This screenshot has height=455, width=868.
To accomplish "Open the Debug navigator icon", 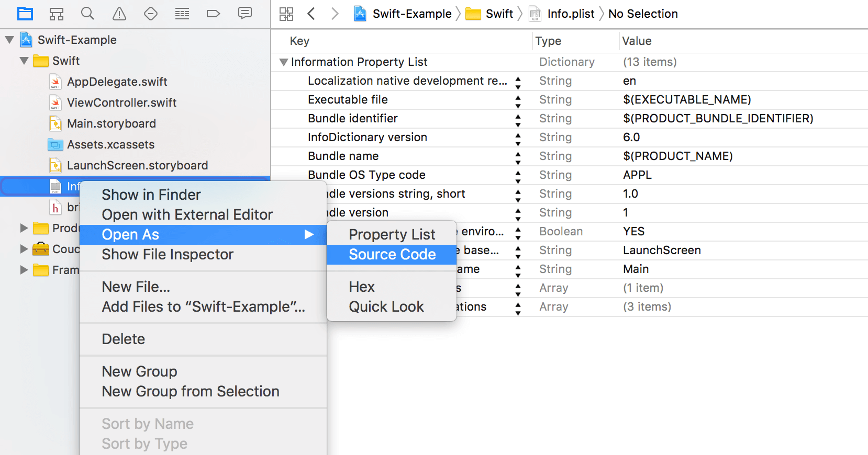I will coord(182,14).
